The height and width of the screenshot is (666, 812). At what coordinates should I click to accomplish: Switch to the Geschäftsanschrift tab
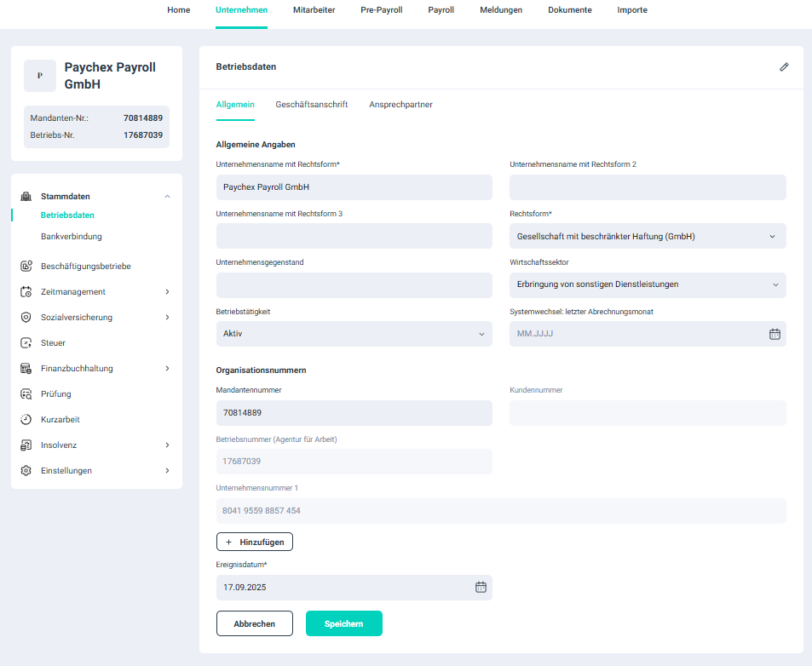311,105
